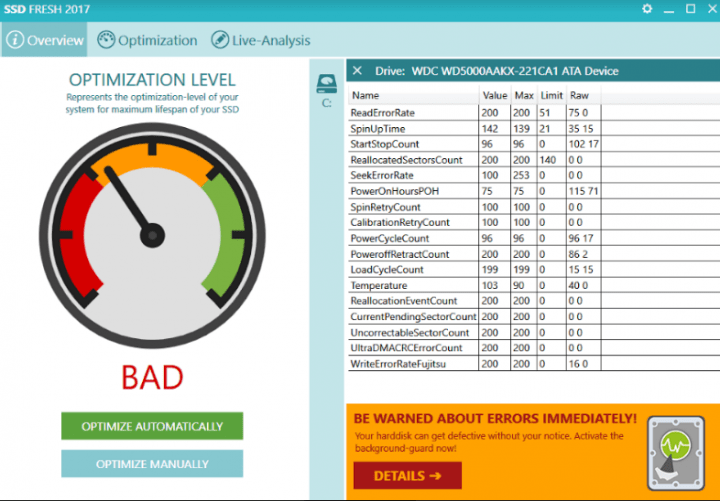The image size is (720, 501).
Task: Click the Optimize Automatically button
Action: click(152, 426)
